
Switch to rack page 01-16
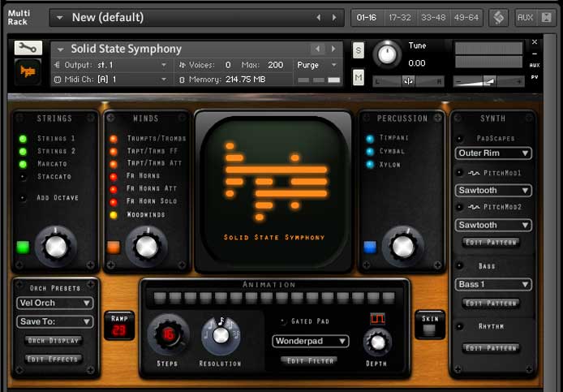coord(366,18)
